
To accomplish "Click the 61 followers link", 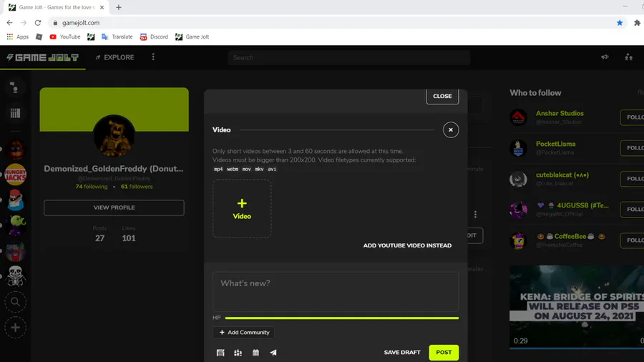I will tap(137, 186).
